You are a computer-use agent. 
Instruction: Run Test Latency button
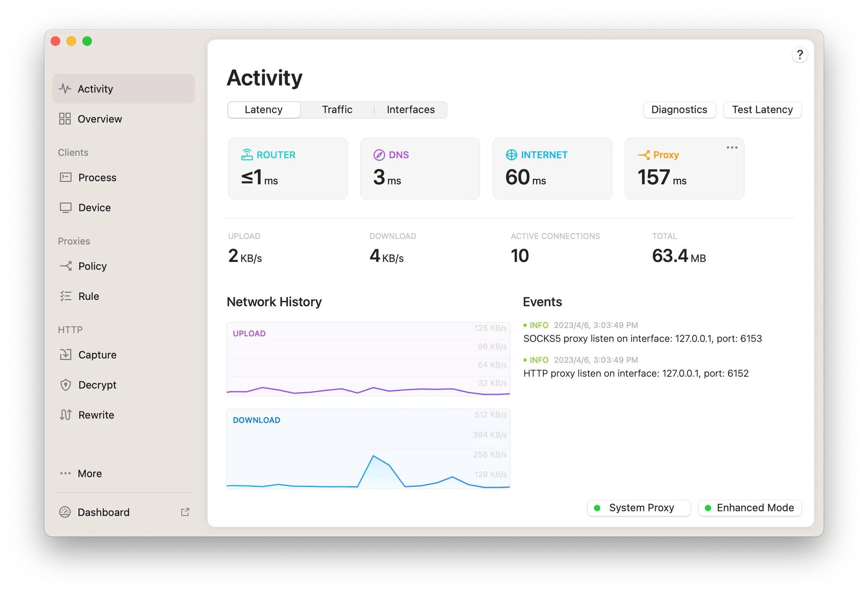(x=762, y=110)
